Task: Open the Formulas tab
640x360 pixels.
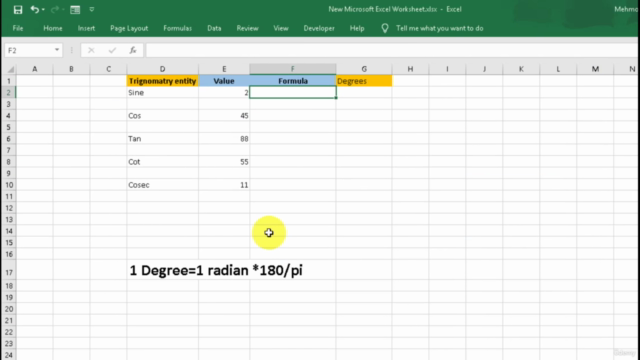Action: [177, 28]
